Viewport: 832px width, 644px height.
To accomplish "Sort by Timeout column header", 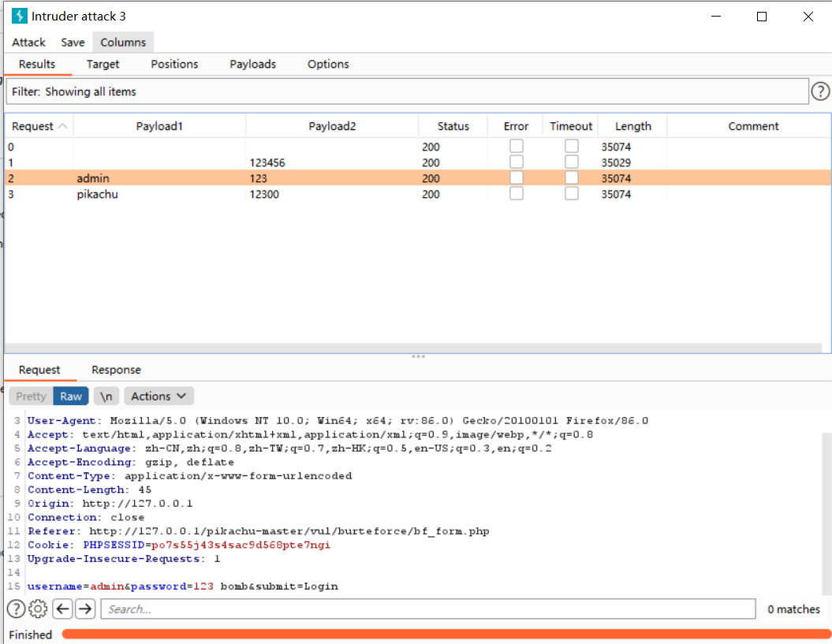I will pos(571,126).
